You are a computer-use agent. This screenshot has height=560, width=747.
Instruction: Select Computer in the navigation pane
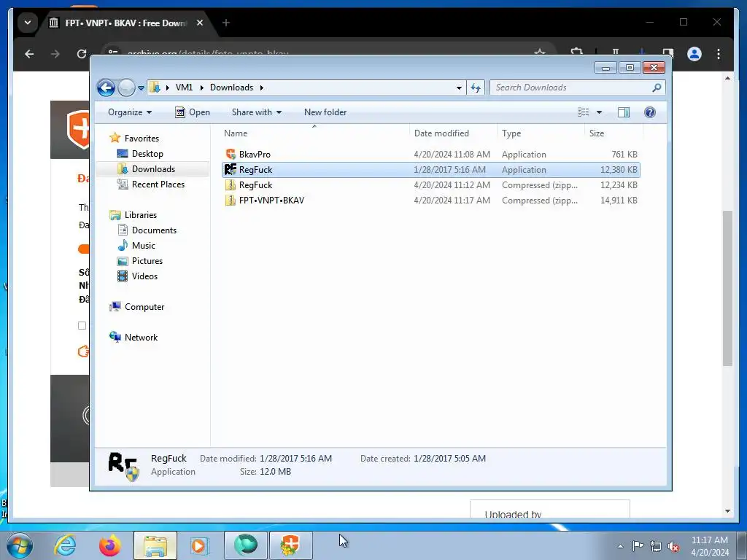point(144,307)
